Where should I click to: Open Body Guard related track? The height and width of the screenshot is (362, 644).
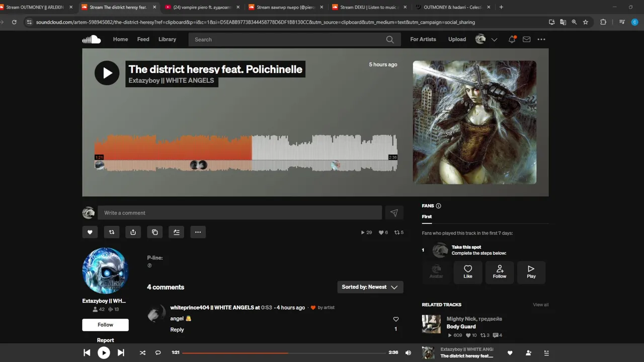[461, 326]
